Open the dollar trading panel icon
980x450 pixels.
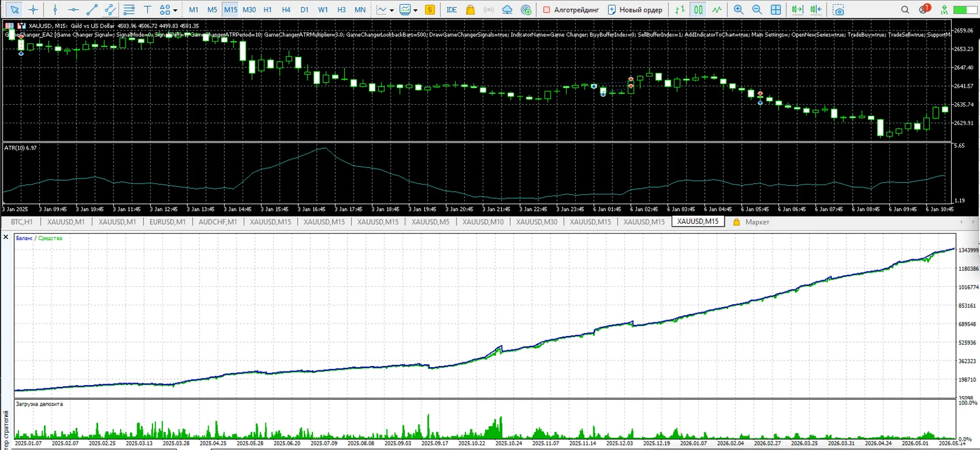point(430,10)
